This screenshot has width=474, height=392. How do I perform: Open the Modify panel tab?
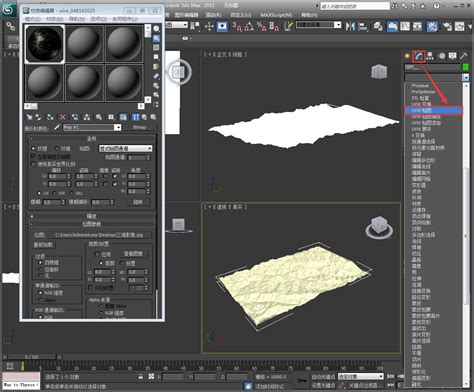click(x=418, y=56)
